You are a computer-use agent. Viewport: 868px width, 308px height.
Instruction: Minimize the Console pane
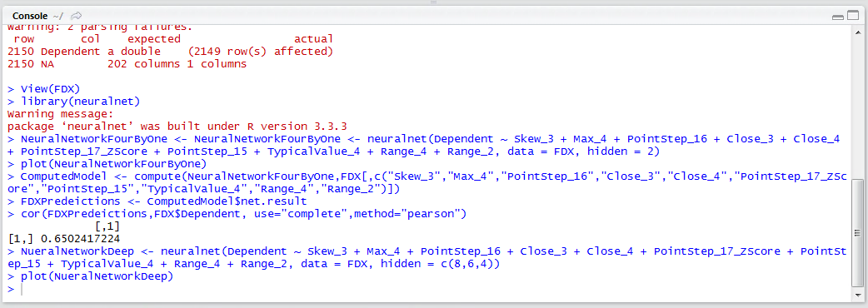coord(837,17)
